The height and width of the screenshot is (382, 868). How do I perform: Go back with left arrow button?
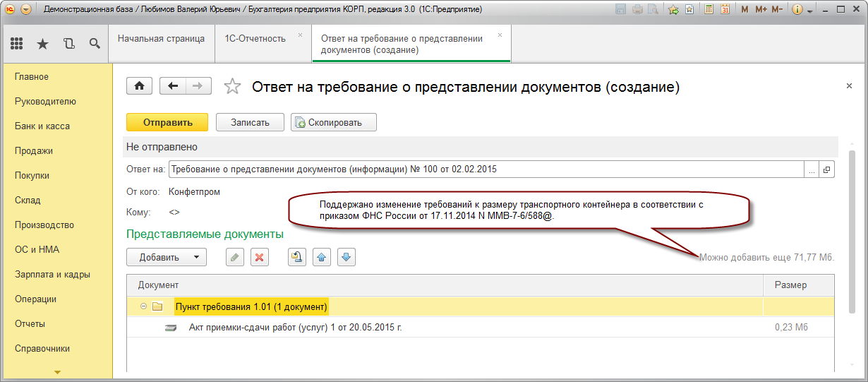coord(173,86)
